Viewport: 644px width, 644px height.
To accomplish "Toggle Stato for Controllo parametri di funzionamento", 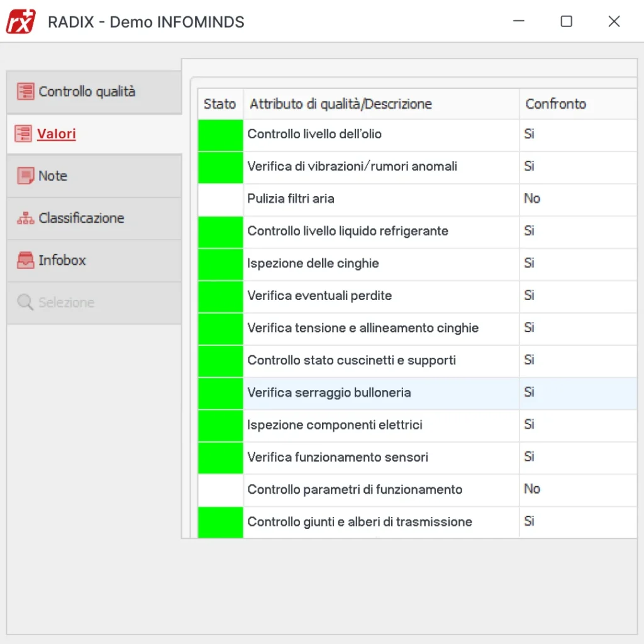I will tap(219, 489).
